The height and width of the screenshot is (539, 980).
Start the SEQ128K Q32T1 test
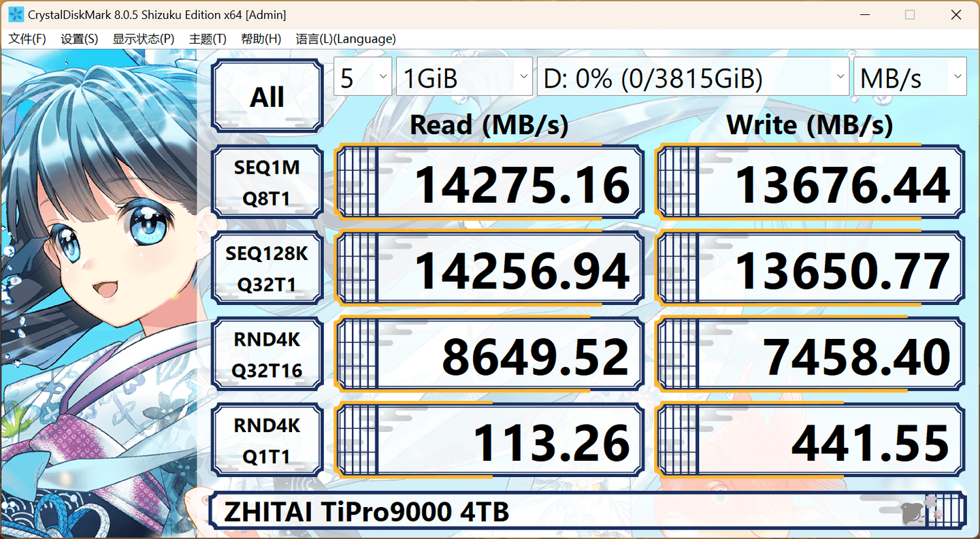coord(267,267)
